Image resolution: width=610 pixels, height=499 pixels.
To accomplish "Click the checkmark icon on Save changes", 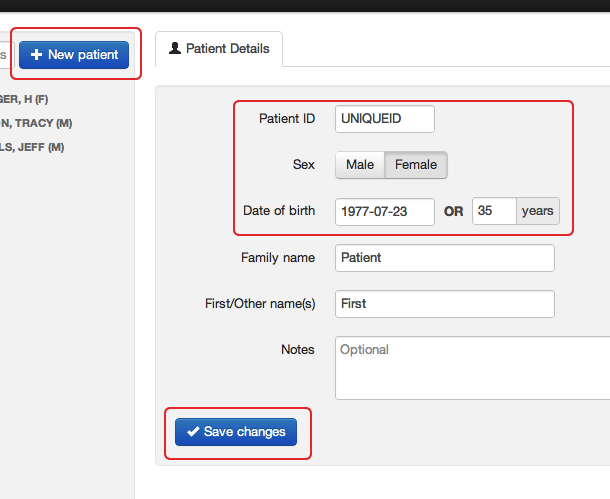I will tap(192, 432).
